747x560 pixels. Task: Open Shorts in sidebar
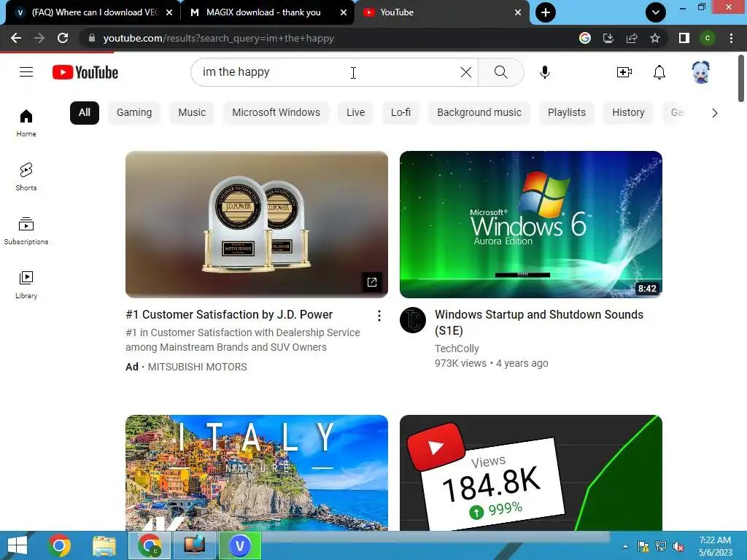(x=26, y=176)
